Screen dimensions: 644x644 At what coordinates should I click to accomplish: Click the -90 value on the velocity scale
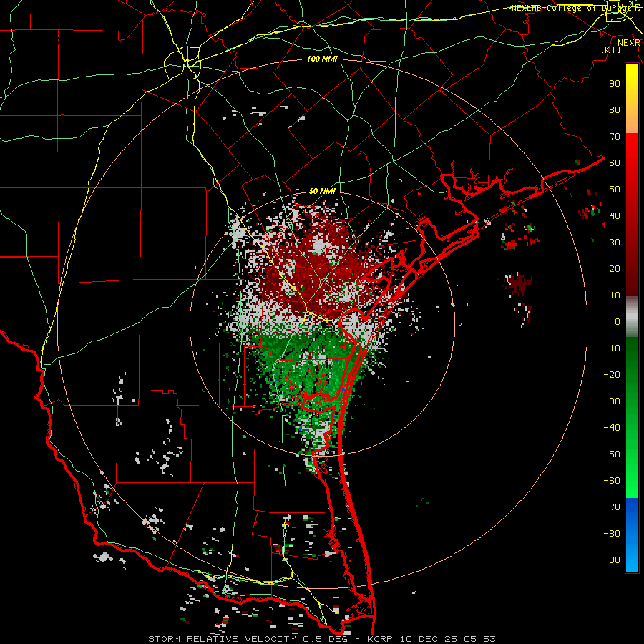click(612, 560)
